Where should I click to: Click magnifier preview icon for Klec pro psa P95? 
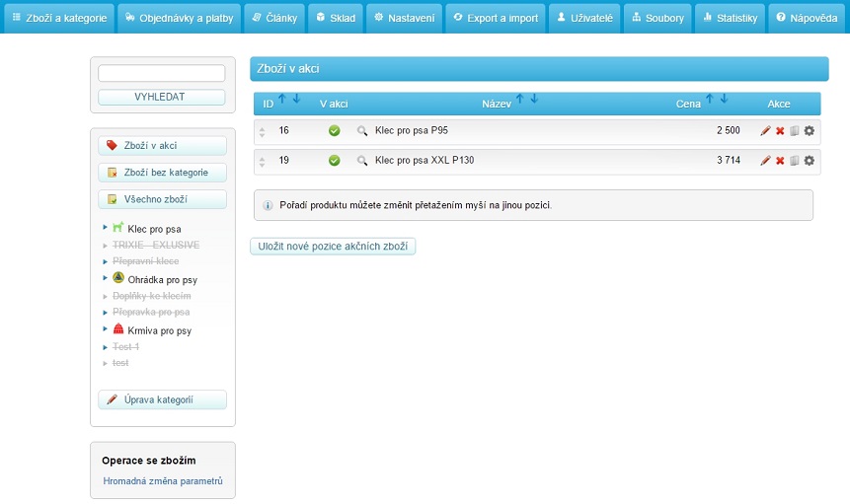pyautogui.click(x=362, y=130)
